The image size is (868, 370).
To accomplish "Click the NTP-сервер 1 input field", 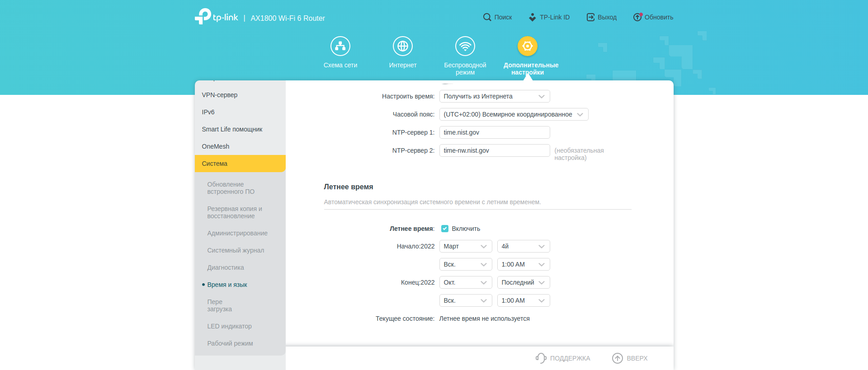I will (x=494, y=132).
